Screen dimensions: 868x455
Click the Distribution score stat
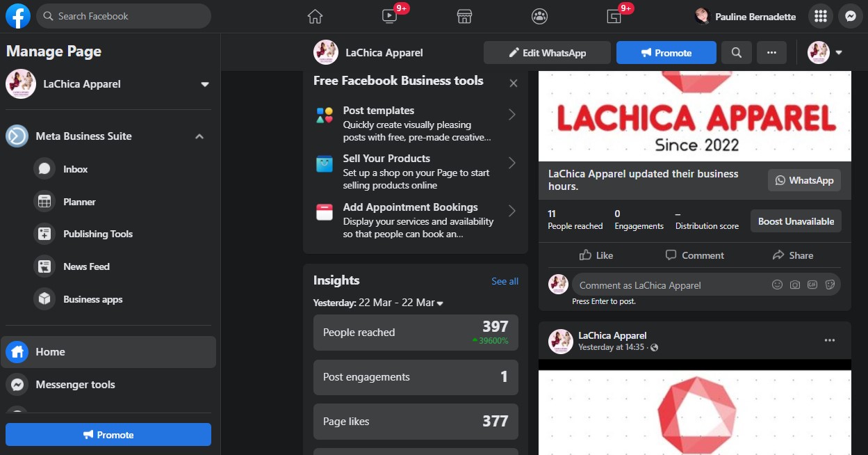point(707,219)
